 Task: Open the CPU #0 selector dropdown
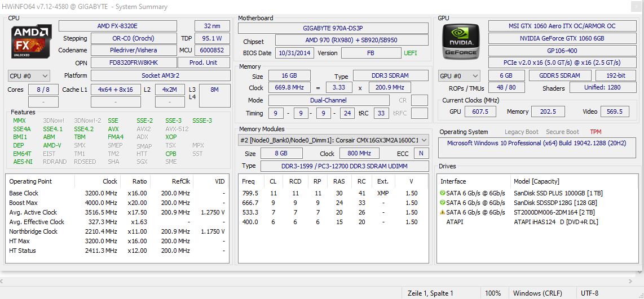click(29, 76)
